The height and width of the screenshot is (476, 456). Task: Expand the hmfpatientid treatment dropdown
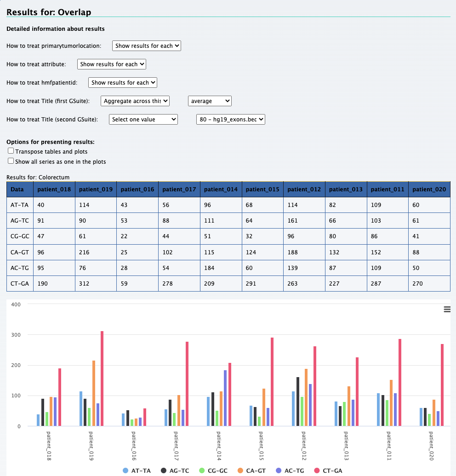pos(123,82)
